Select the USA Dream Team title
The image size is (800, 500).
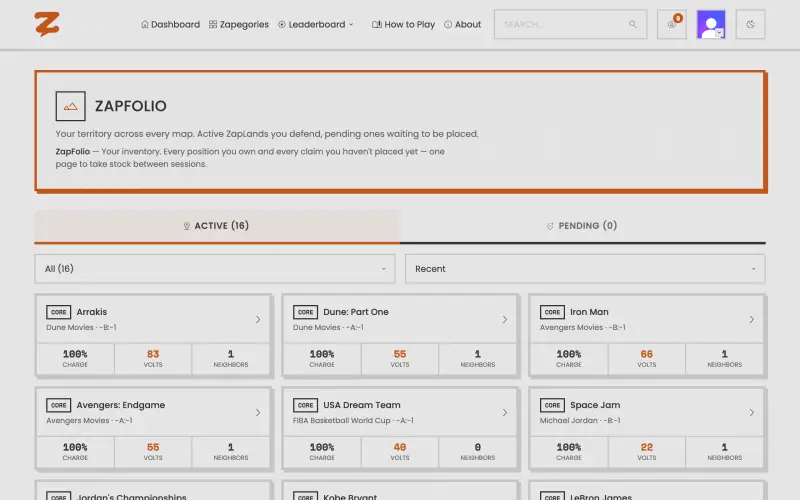pos(362,405)
